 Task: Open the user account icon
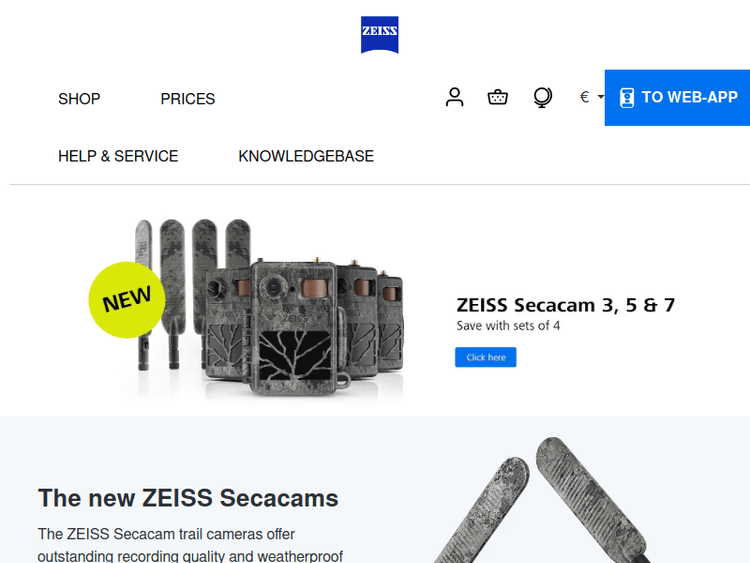(454, 97)
